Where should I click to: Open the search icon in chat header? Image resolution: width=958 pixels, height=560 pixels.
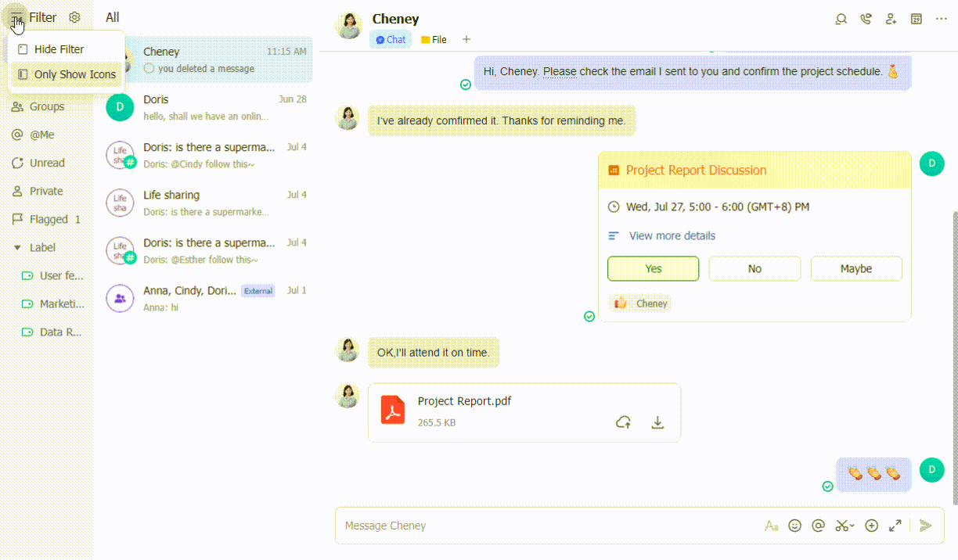coord(841,18)
